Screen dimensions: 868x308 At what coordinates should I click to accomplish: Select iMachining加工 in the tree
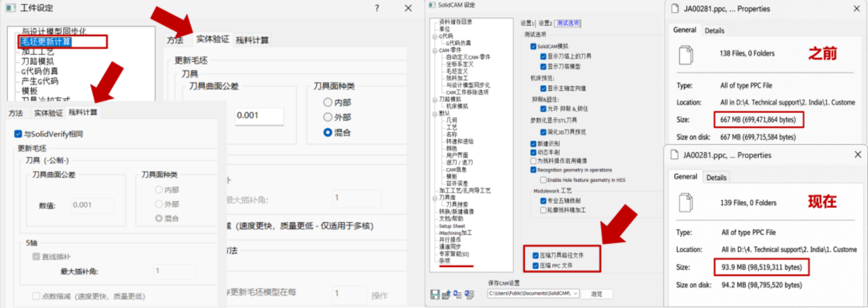tap(455, 233)
